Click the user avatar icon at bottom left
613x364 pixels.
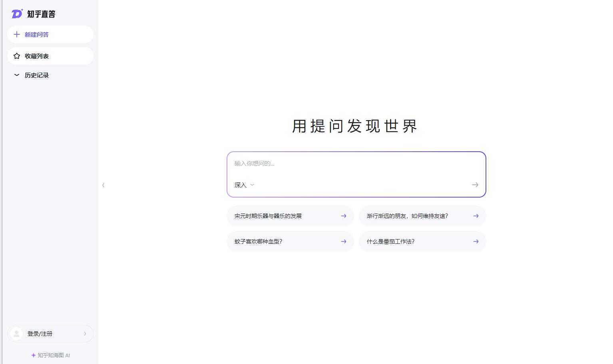tap(16, 334)
